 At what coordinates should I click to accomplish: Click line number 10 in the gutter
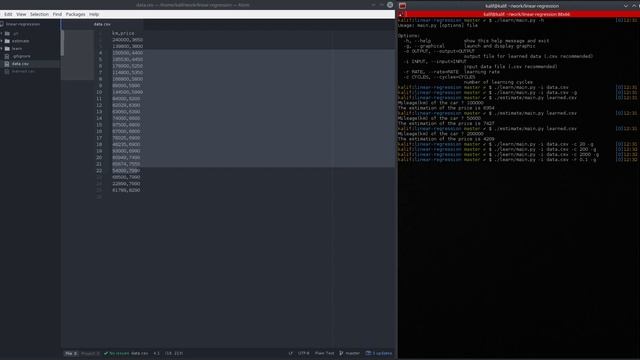point(99,92)
